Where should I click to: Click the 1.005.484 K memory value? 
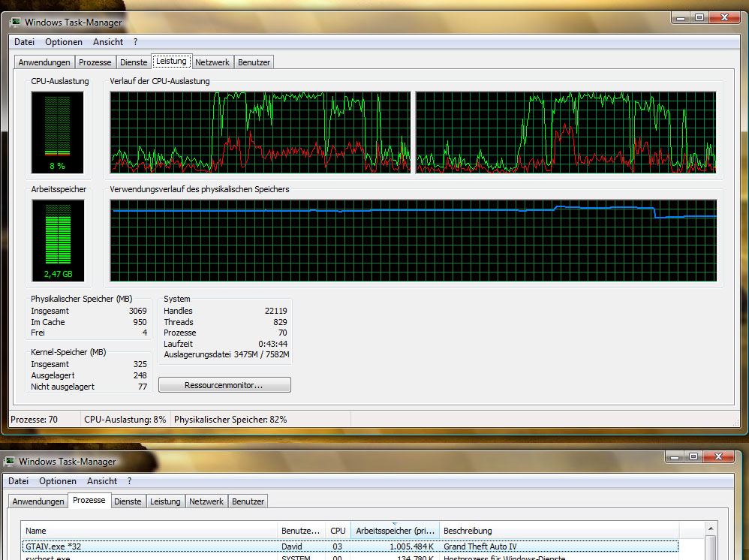412,546
